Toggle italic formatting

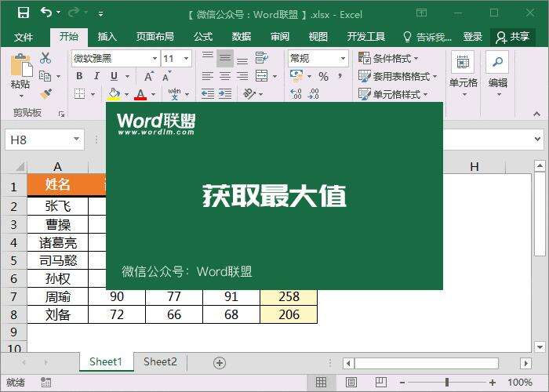pyautogui.click(x=97, y=76)
